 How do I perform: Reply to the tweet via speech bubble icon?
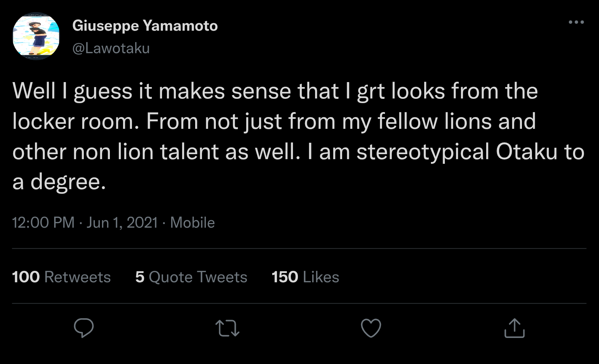click(x=84, y=328)
